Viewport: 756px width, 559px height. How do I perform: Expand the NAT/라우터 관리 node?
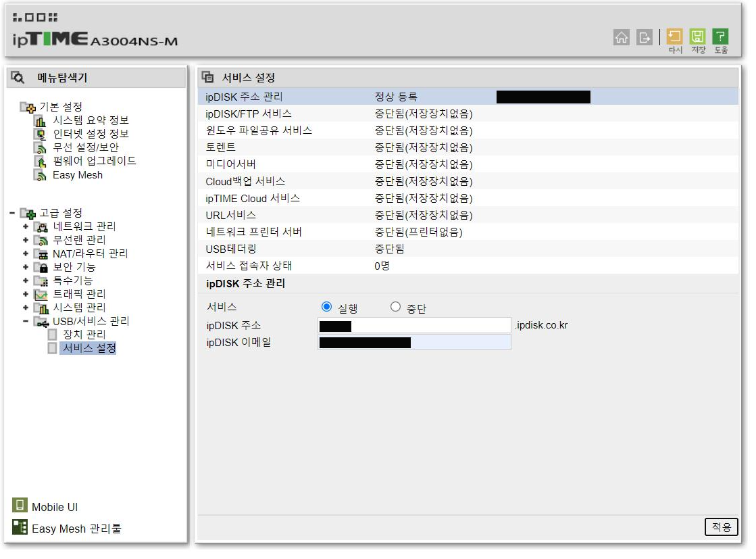[26, 253]
